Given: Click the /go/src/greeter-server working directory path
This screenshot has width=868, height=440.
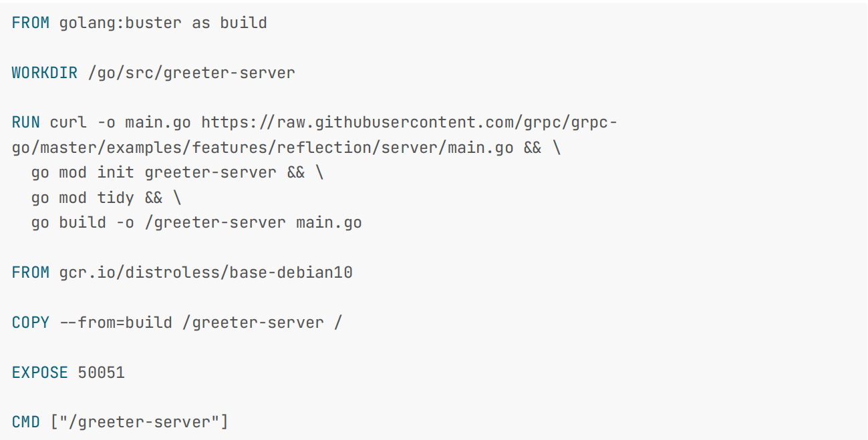Looking at the screenshot, I should (192, 73).
